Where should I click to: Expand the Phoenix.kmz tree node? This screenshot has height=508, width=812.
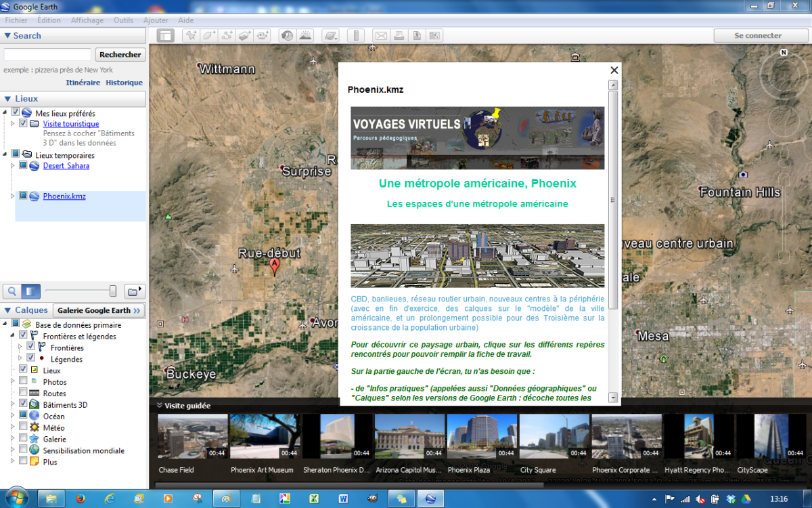pyautogui.click(x=13, y=196)
